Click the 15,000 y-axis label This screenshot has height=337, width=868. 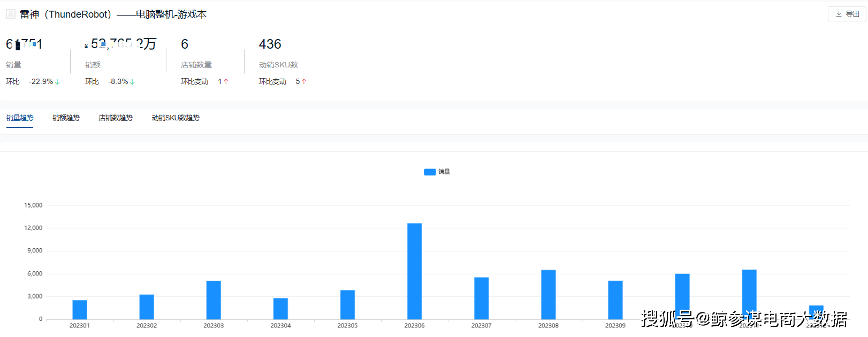(x=33, y=205)
